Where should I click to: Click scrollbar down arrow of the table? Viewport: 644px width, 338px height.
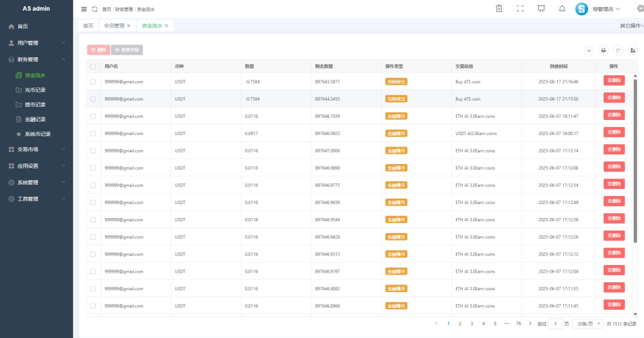point(635,315)
